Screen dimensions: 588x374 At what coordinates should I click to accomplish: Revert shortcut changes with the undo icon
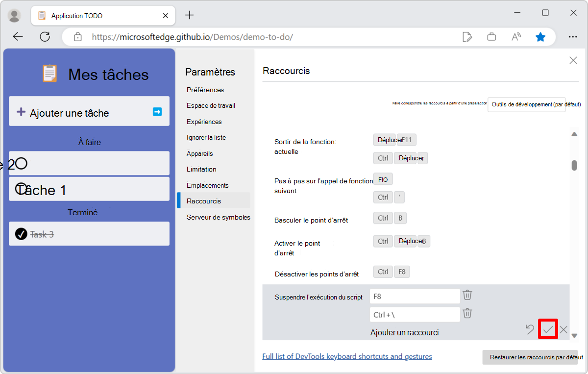(x=530, y=329)
